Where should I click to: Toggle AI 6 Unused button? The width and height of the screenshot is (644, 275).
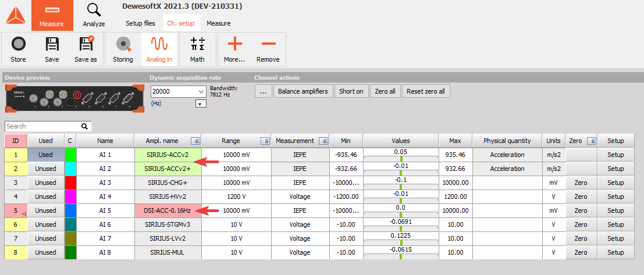tap(45, 224)
